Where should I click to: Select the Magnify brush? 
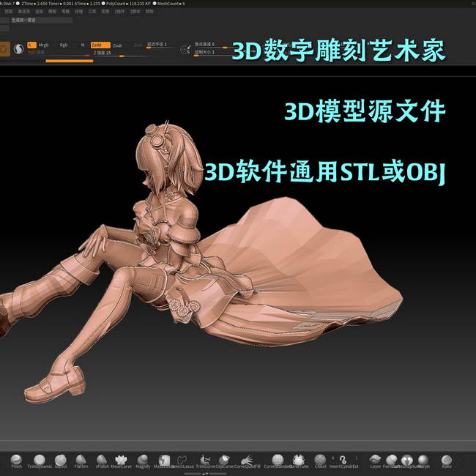[143, 461]
